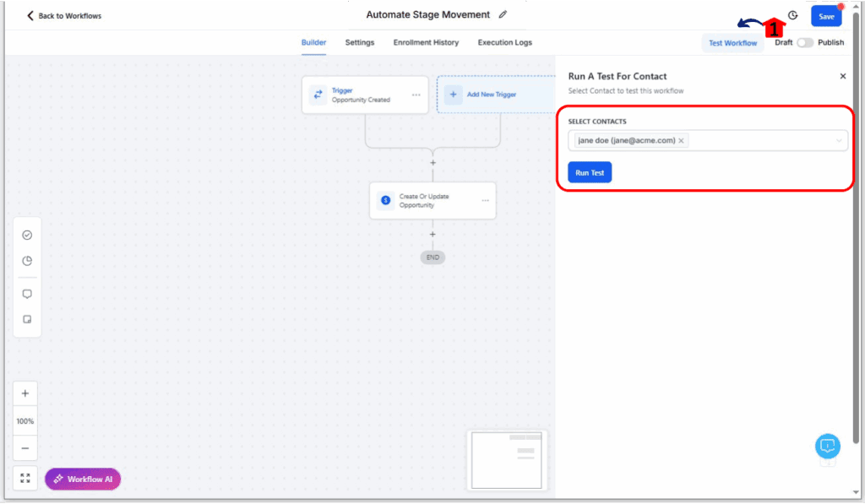This screenshot has height=504, width=865.
Task: Toggle the Draft/Publish switch
Action: coord(805,43)
